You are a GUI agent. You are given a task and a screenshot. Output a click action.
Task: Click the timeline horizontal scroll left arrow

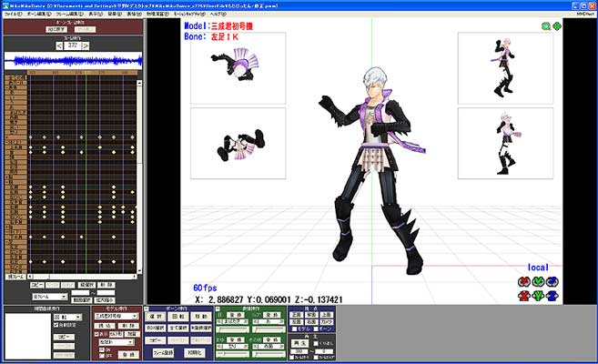tap(31, 277)
